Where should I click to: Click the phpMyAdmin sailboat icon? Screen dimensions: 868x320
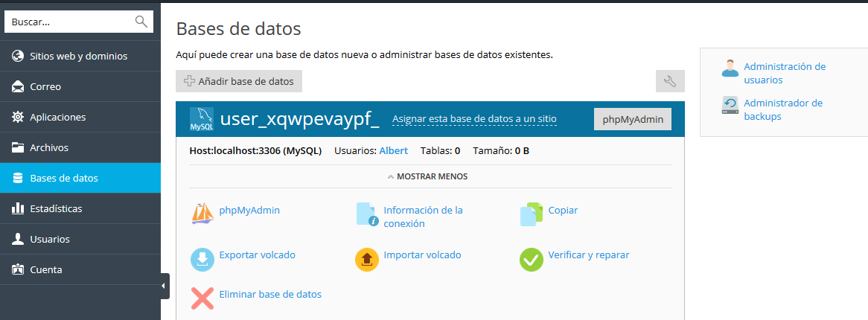click(202, 214)
